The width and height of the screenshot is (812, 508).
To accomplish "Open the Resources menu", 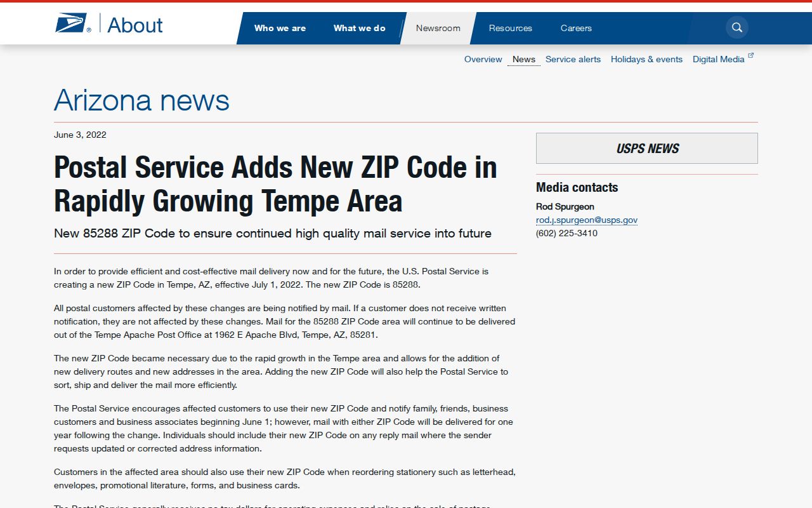I will (x=511, y=28).
